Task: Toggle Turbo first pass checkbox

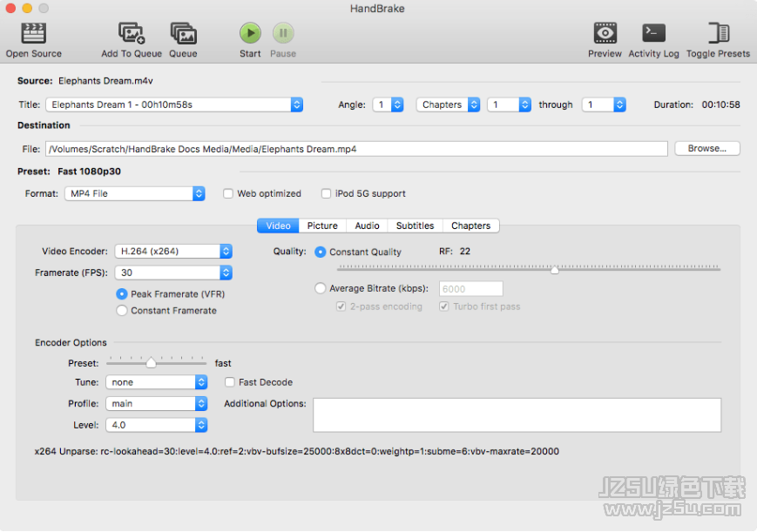Action: [444, 306]
